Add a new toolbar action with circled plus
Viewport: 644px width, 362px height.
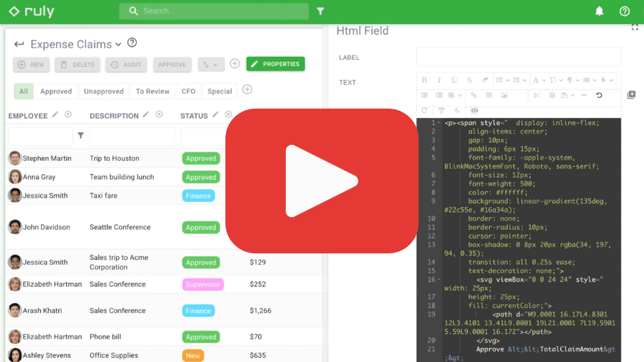pos(235,64)
